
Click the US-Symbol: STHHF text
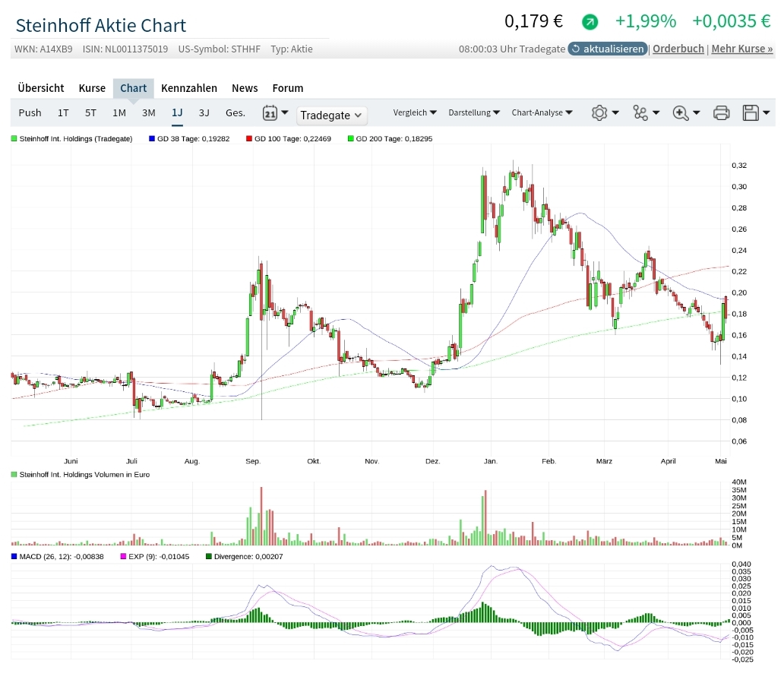220,49
